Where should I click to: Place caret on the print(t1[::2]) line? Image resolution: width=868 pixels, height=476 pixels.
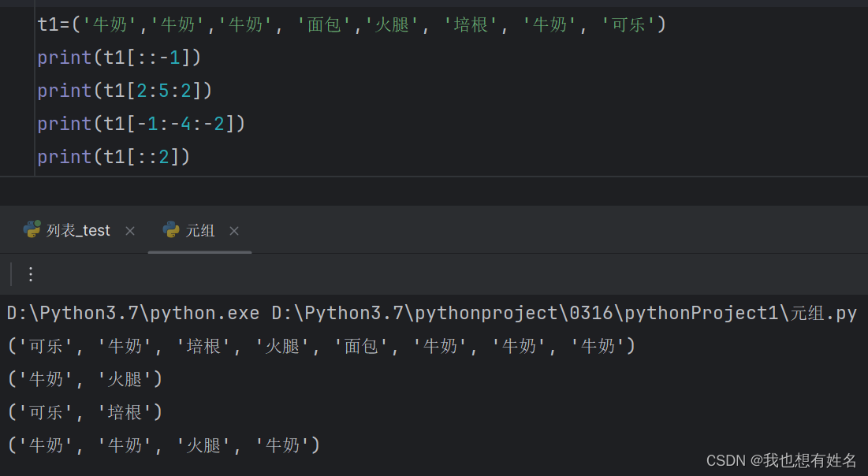tap(114, 156)
